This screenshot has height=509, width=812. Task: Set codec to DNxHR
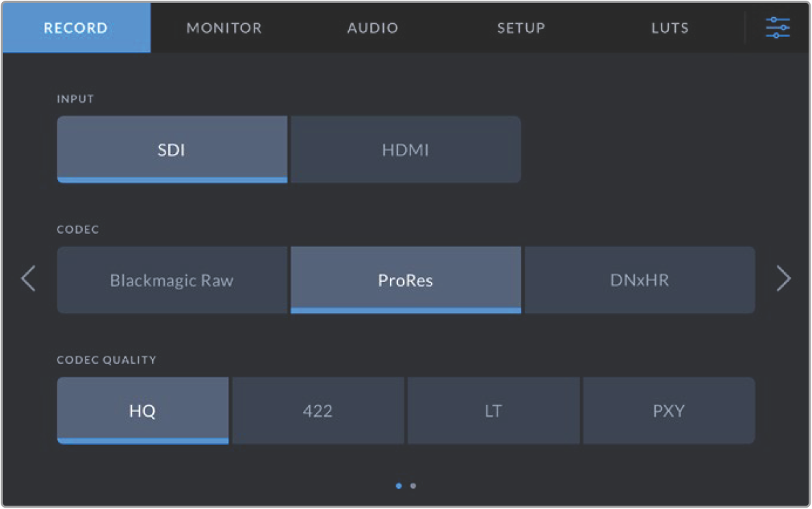(640, 280)
